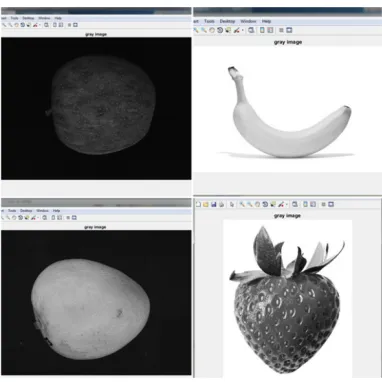Screen dimensions: 382x382
Task: Enable Rotate 3D in apple window
Action: [x=23, y=25]
